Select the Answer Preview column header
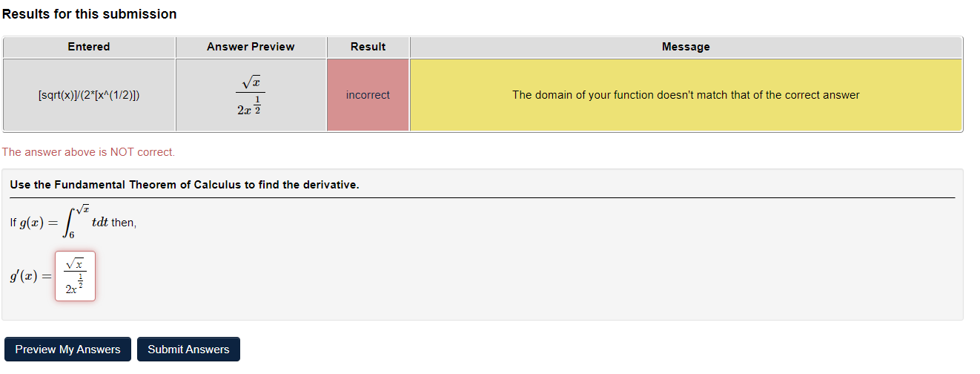 pyautogui.click(x=251, y=47)
